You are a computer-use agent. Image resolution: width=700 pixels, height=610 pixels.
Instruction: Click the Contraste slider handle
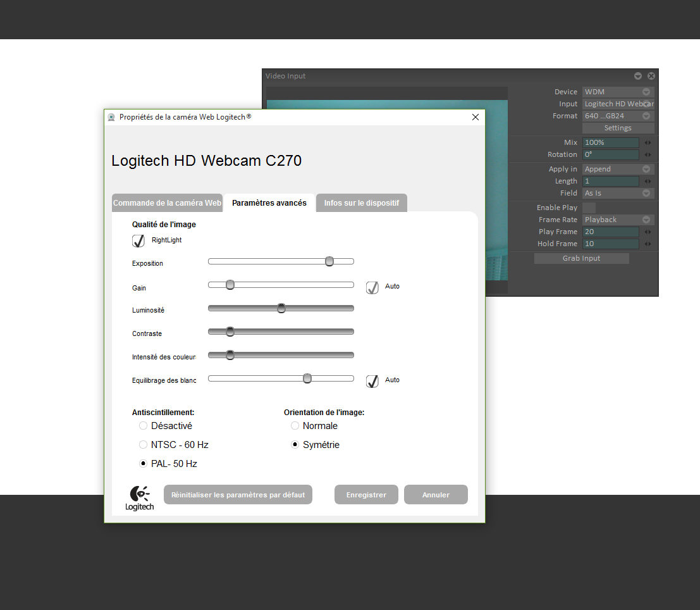click(230, 332)
